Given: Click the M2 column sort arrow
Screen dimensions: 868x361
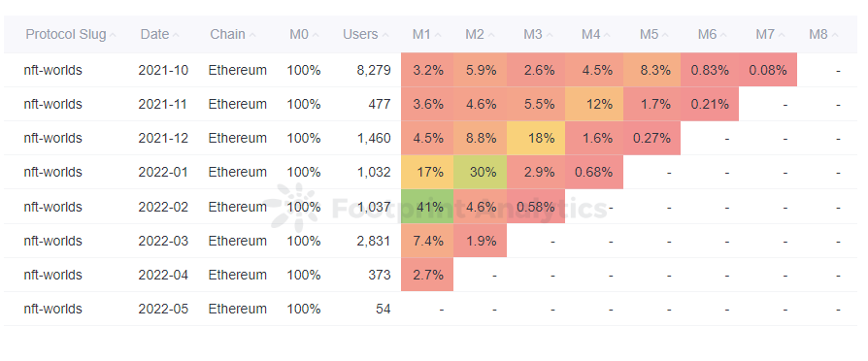Looking at the screenshot, I should [x=491, y=35].
